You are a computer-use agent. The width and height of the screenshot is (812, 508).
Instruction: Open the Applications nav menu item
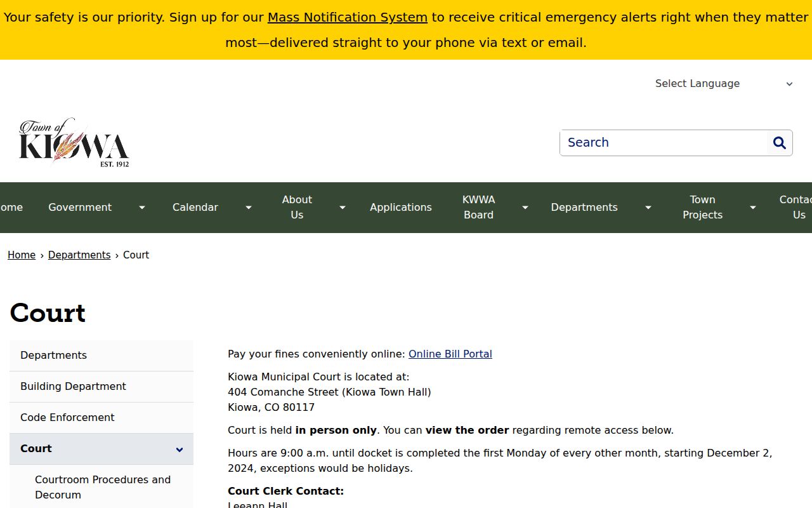(401, 208)
